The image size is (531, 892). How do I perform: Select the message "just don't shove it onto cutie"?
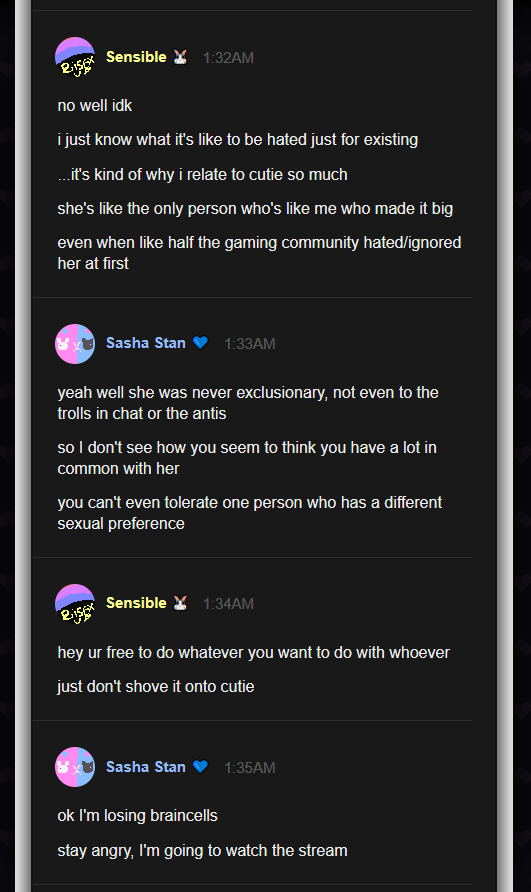click(155, 687)
